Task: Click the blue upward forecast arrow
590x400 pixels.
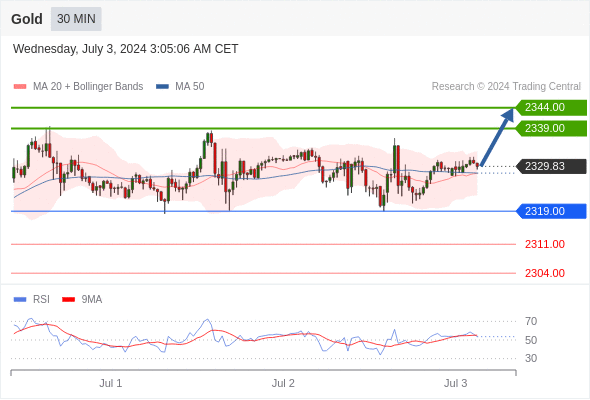Action: click(497, 137)
